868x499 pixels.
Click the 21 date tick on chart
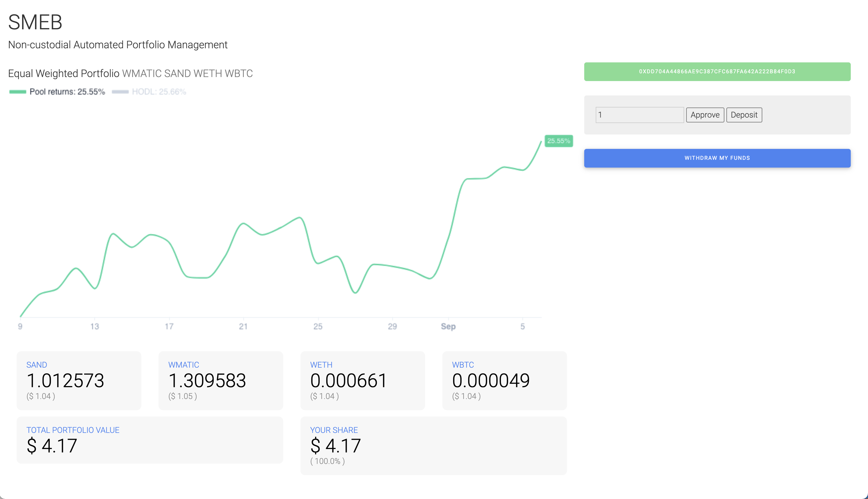click(x=243, y=326)
